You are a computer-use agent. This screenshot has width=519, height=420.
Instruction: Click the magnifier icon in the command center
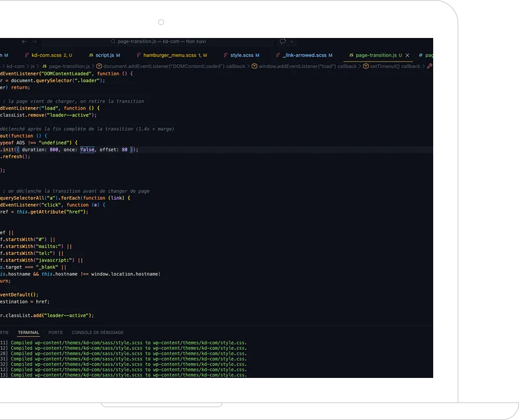(x=113, y=41)
